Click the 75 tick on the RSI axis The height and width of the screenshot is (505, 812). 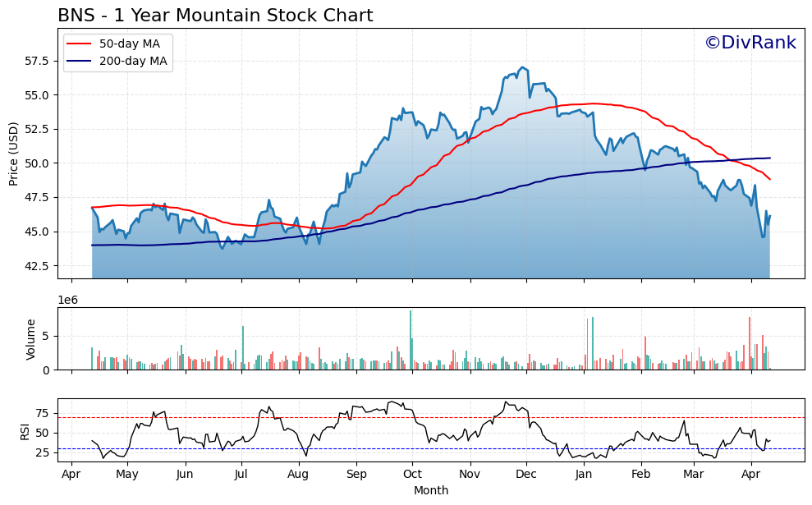tap(43, 413)
